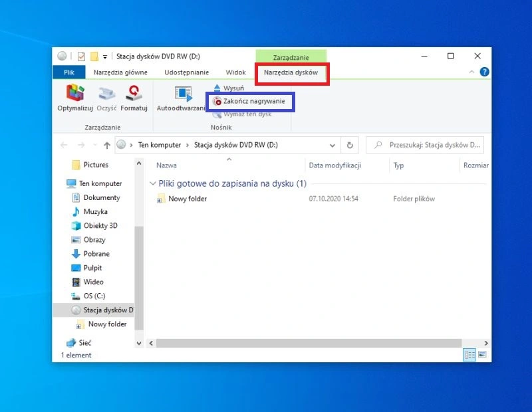The height and width of the screenshot is (412, 532).
Task: Refresh the current folder view
Action: tap(350, 145)
